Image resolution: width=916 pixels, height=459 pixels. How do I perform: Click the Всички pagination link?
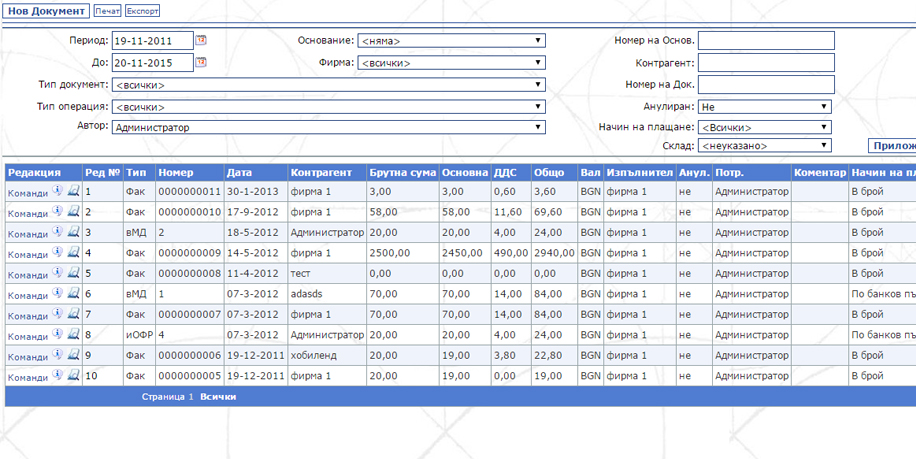tap(218, 397)
